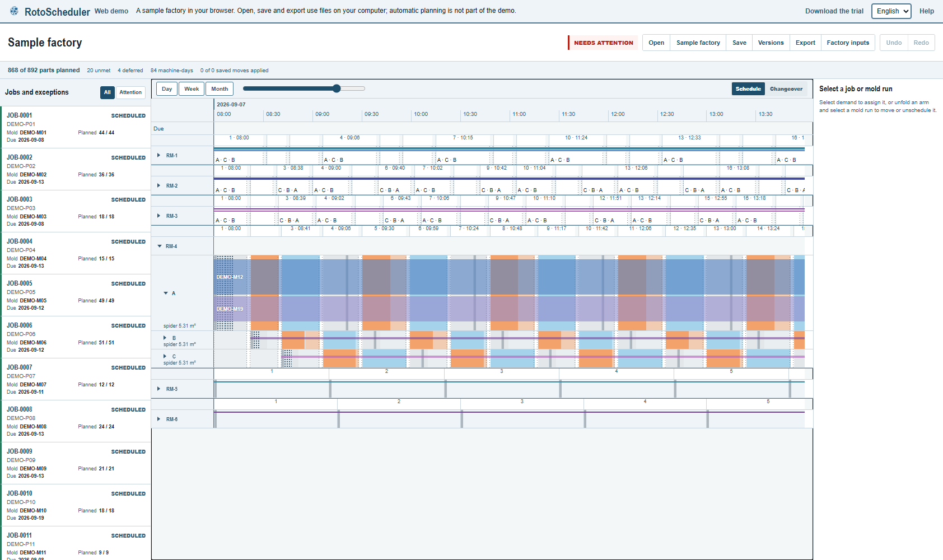Click the Save button
The height and width of the screenshot is (560, 943).
[x=739, y=43]
